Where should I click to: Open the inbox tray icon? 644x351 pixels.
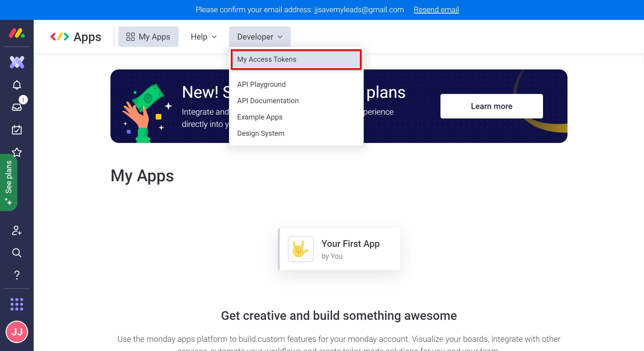(17, 107)
